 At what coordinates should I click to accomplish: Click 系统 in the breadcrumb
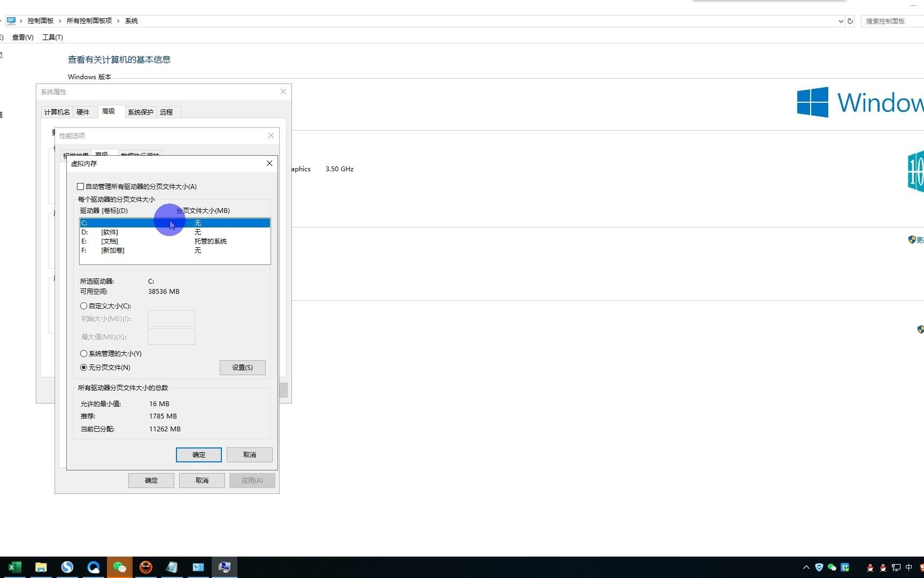click(x=132, y=21)
